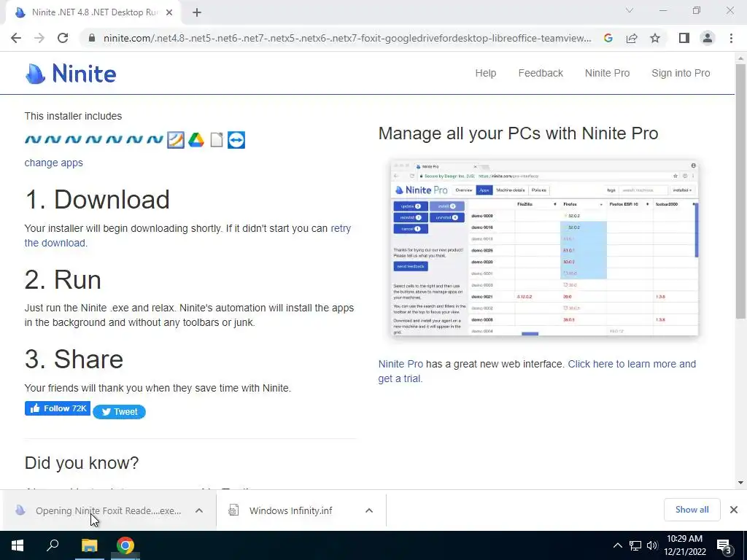This screenshot has height=560, width=747.
Task: Open Chrome profile avatar
Action: tap(708, 38)
